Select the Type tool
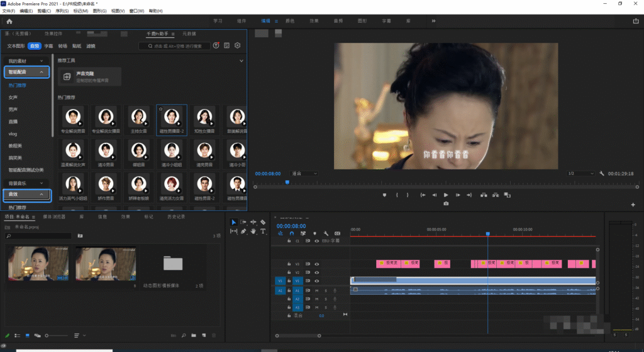Screen dimensions: 644x352 pos(263,232)
